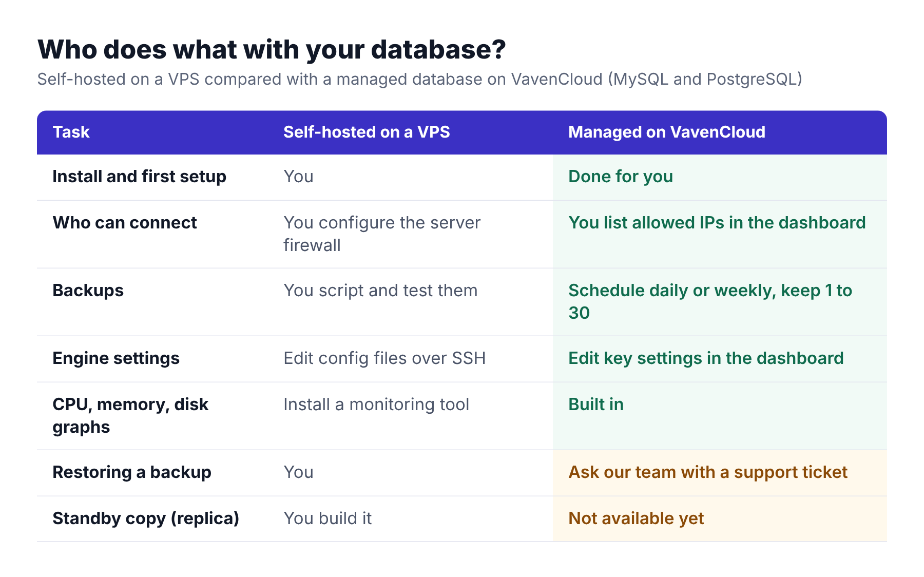Click "You list allowed IPs in the dashboard"
The height and width of the screenshot is (577, 924).
coord(717,223)
